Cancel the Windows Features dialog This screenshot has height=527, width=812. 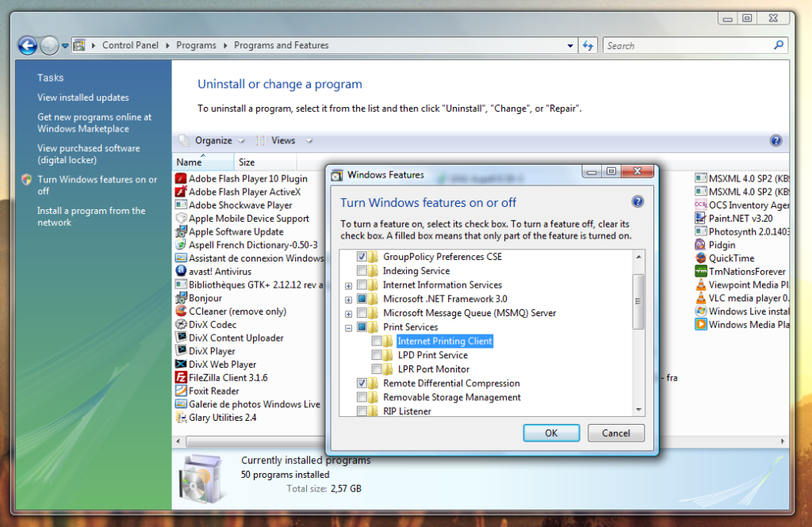coord(615,433)
